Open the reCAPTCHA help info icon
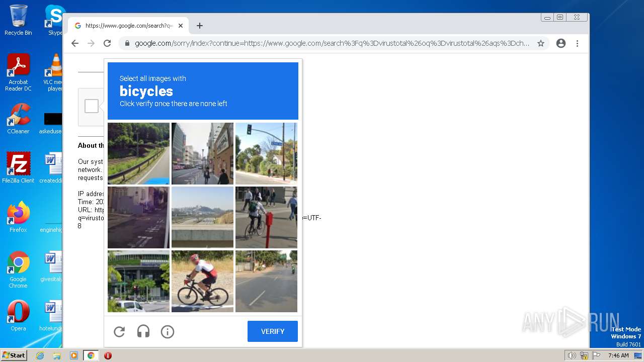This screenshot has height=362, width=644. coord(168,332)
